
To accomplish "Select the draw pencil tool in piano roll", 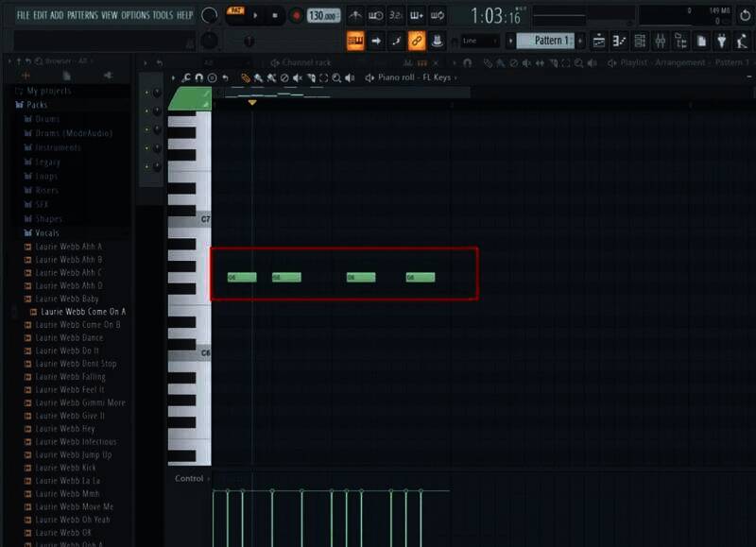I will [246, 78].
